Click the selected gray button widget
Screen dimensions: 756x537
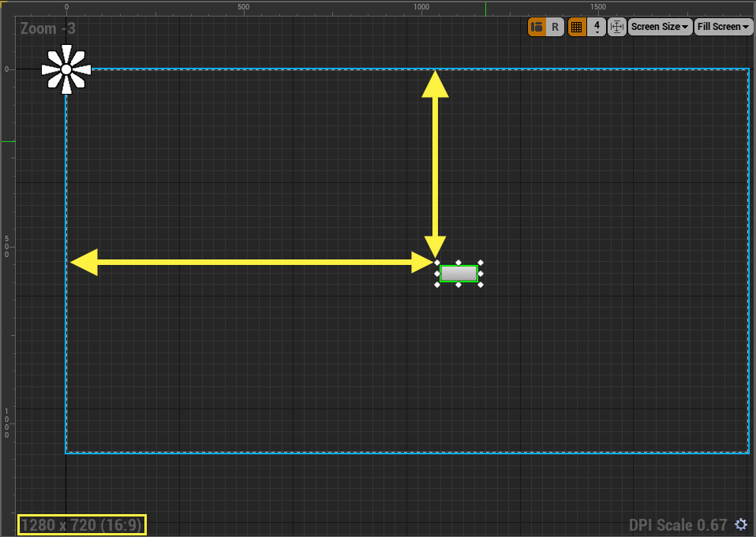click(458, 274)
